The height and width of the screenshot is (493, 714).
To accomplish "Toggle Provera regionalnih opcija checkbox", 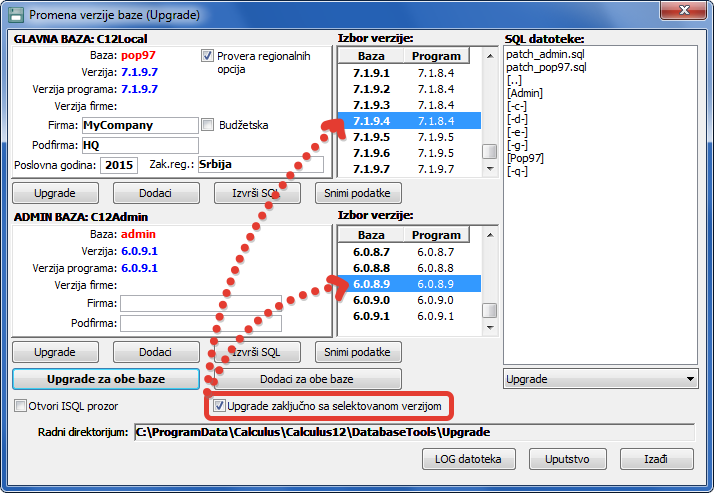I will pos(208,56).
